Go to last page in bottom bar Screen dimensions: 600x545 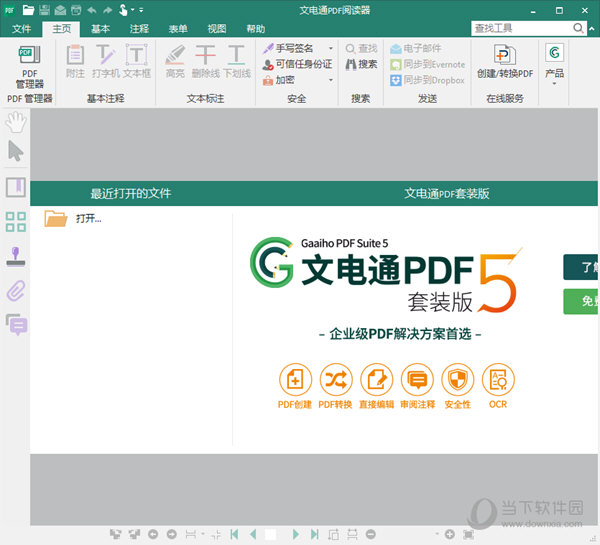tap(315, 534)
